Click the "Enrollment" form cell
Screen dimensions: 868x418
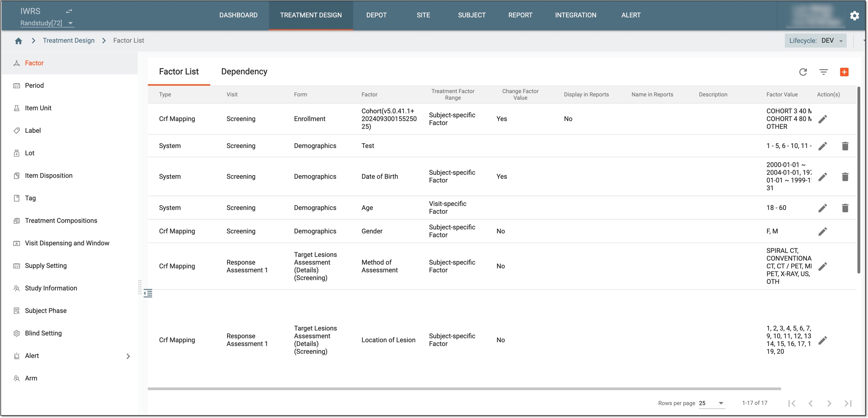(x=309, y=119)
